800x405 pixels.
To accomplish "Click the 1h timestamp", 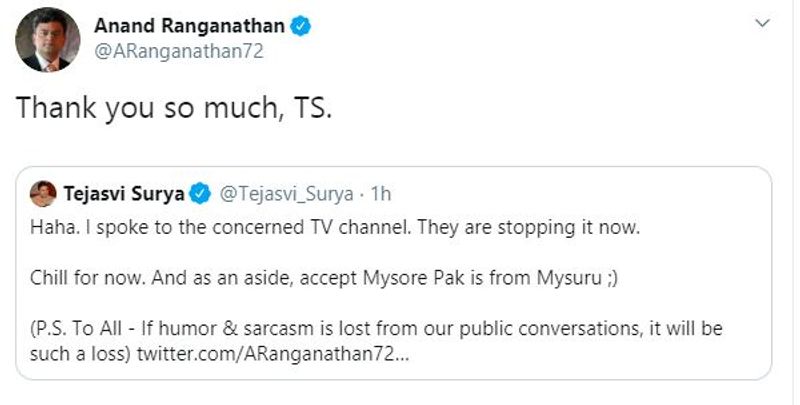I will (x=380, y=191).
